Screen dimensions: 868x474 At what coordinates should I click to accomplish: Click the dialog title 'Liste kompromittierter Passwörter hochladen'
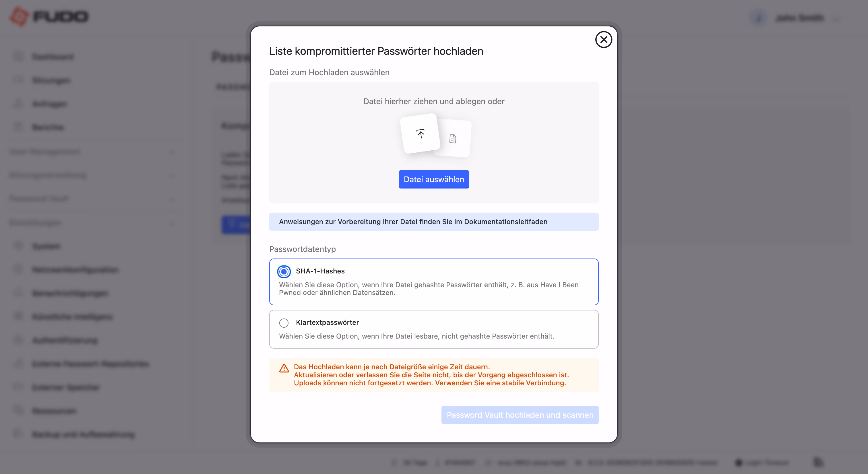pyautogui.click(x=376, y=51)
